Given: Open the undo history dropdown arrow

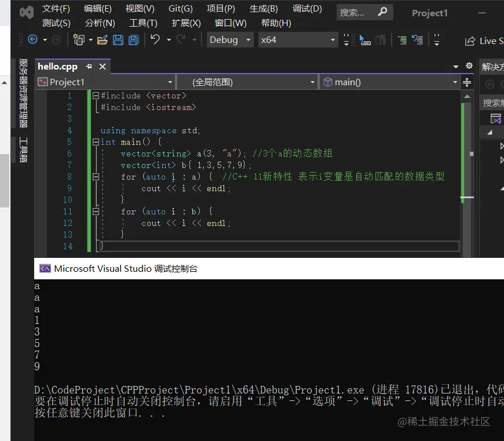Looking at the screenshot, I should (x=169, y=40).
